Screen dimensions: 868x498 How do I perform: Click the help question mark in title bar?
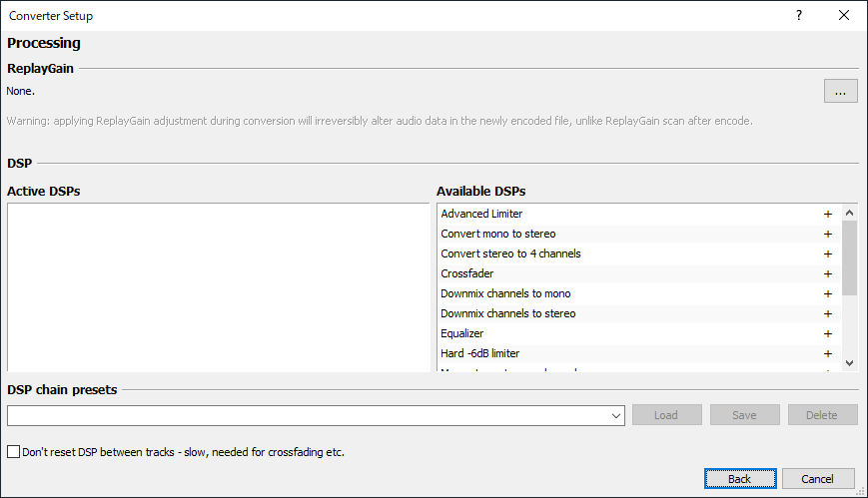click(x=799, y=15)
